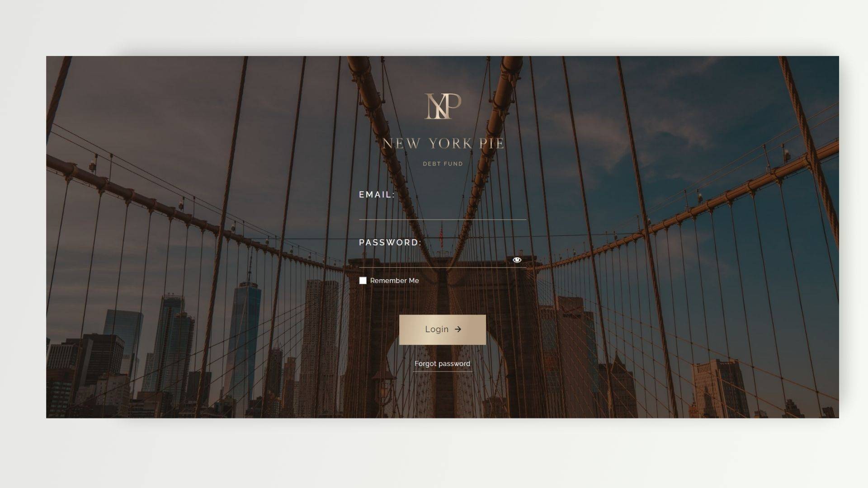Open the Forgot password link
868x488 pixels.
point(443,364)
